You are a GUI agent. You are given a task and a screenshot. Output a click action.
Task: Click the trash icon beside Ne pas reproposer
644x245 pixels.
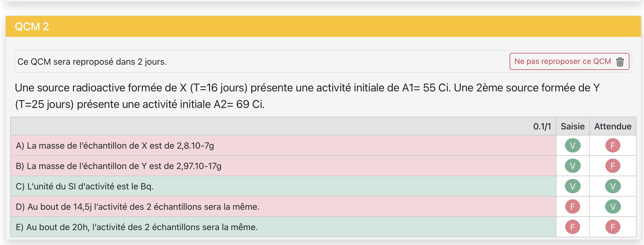coord(620,62)
